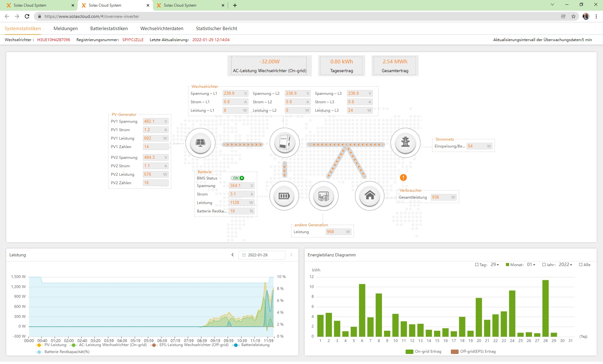Expand the year 2022 dropdown
This screenshot has width=603, height=364.
(565, 265)
